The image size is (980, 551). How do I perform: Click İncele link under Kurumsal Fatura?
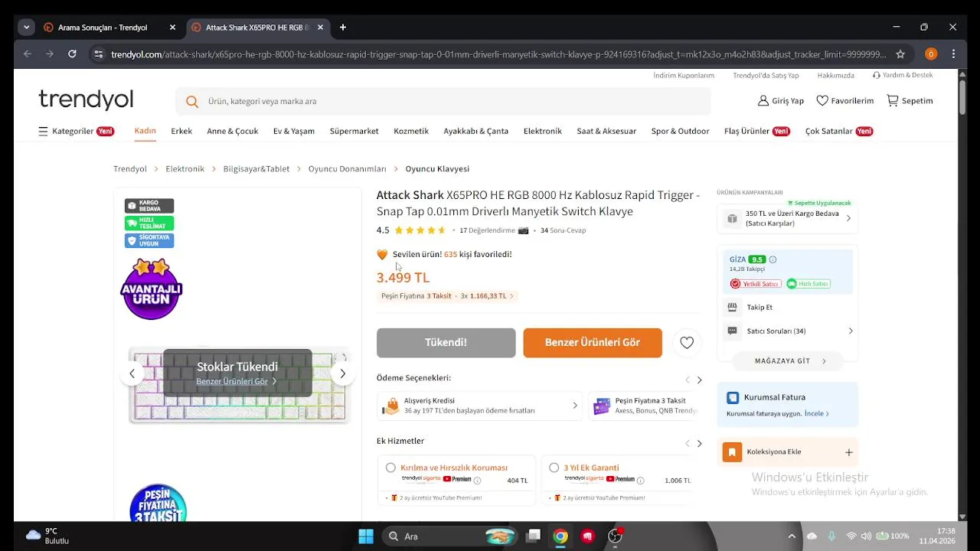coord(816,414)
